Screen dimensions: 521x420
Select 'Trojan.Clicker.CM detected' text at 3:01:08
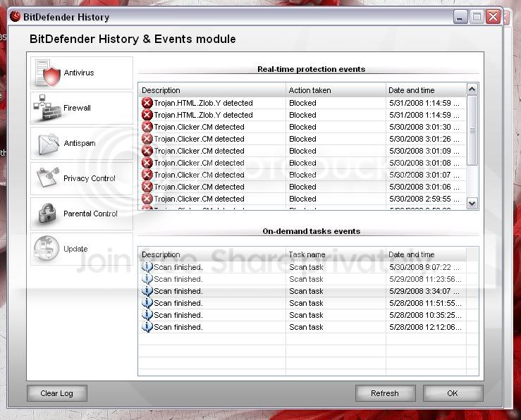coord(199,163)
